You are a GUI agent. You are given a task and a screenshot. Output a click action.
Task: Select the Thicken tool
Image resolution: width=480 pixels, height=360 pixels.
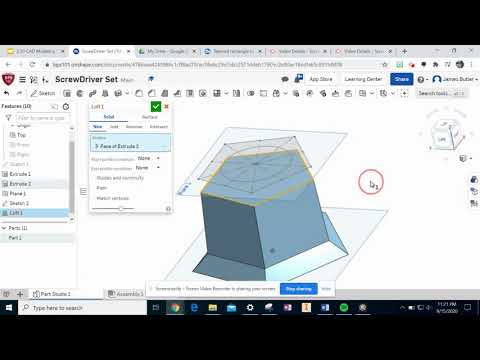pyautogui.click(x=118, y=93)
